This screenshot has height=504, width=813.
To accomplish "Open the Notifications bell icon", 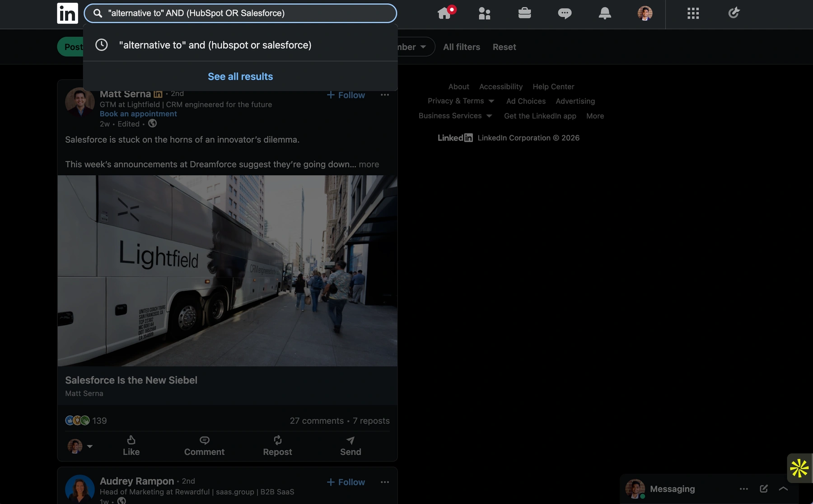I will pos(605,13).
